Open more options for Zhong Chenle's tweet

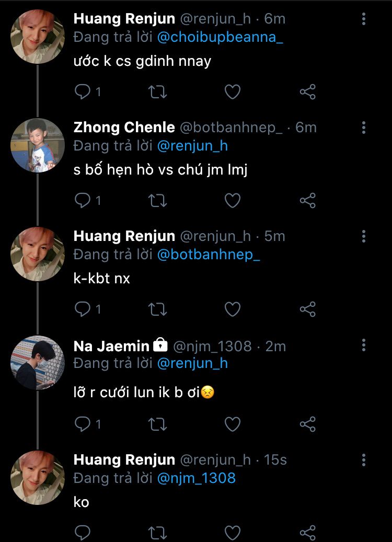pos(364,128)
